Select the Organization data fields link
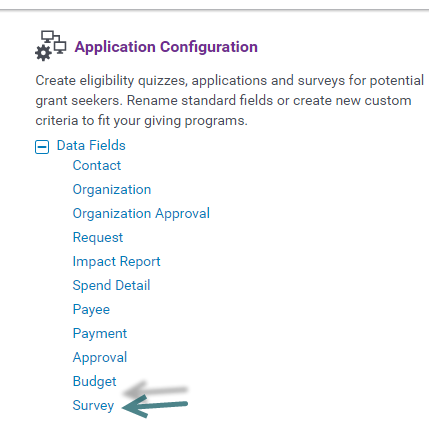The width and height of the screenshot is (429, 423). [112, 189]
